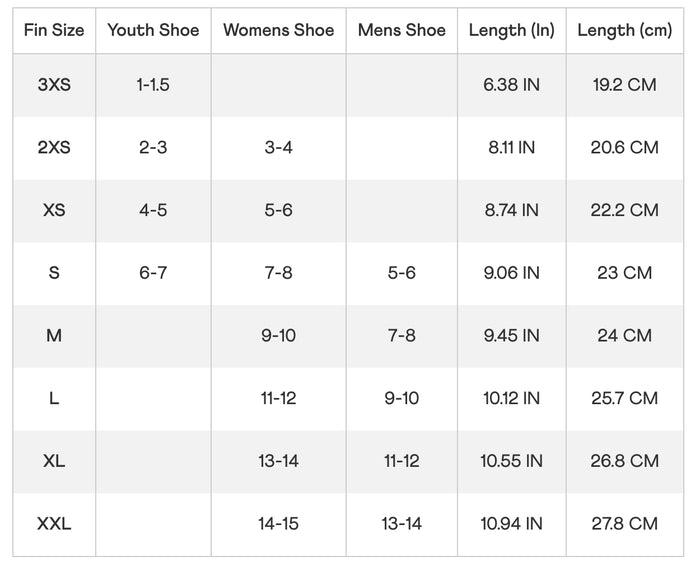Select the 2XS row label
The image size is (700, 571).
click(54, 147)
